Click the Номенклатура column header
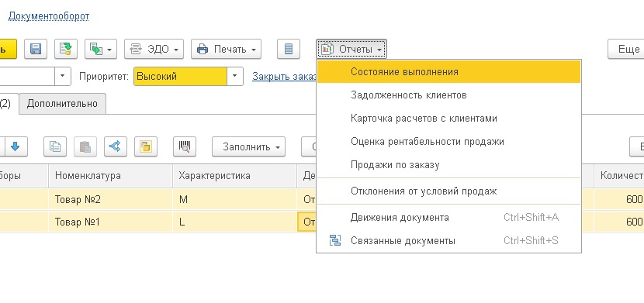Screen dimensions: 644x303 (x=110, y=176)
